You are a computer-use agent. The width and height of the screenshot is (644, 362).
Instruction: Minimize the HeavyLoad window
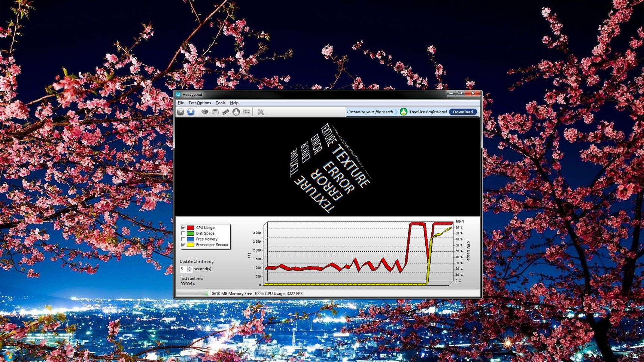[451, 93]
